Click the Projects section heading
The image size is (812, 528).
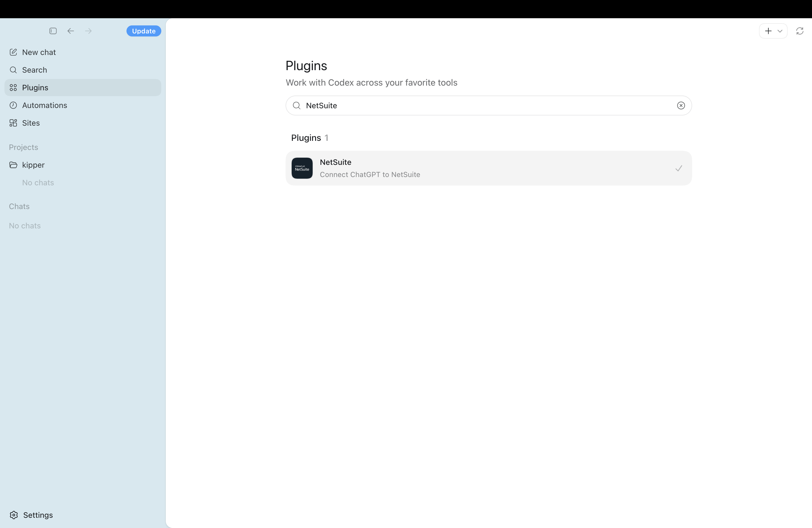click(x=23, y=147)
